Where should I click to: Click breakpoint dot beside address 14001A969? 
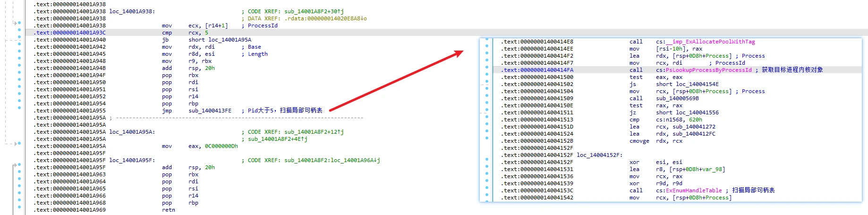point(19,206)
